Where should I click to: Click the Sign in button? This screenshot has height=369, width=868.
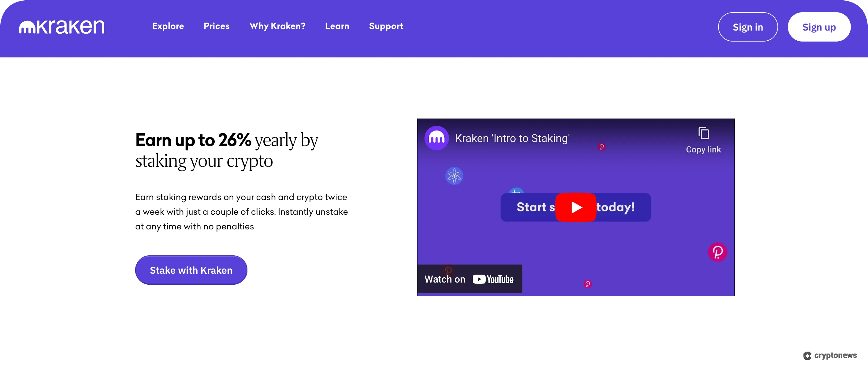(x=748, y=27)
